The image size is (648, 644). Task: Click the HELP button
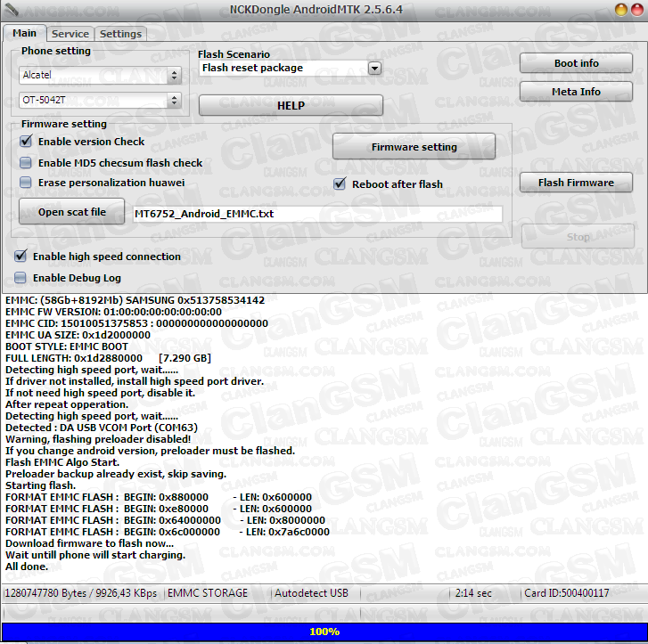click(291, 106)
